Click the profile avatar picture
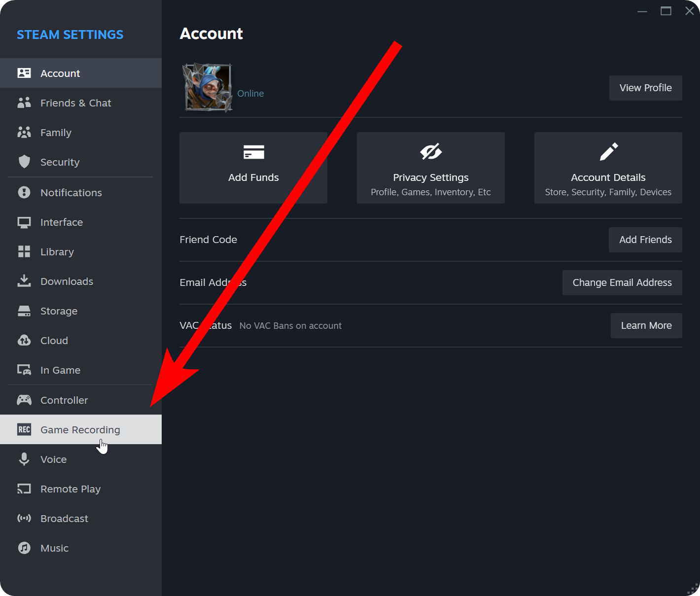Viewport: 700px width, 596px height. coord(207,87)
